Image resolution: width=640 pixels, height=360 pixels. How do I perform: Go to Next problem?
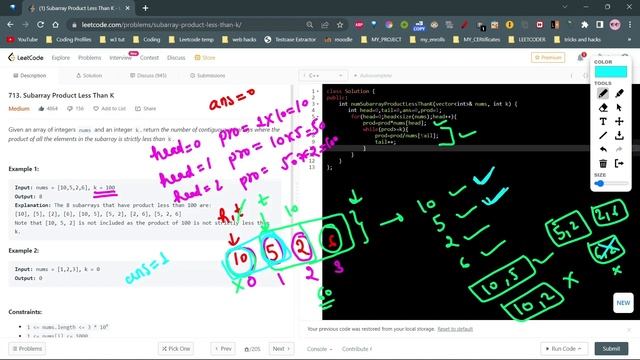281,349
